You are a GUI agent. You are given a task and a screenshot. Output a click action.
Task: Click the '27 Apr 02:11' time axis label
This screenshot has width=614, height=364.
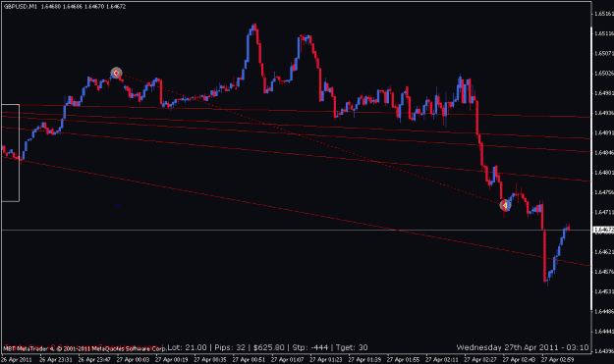(x=442, y=359)
